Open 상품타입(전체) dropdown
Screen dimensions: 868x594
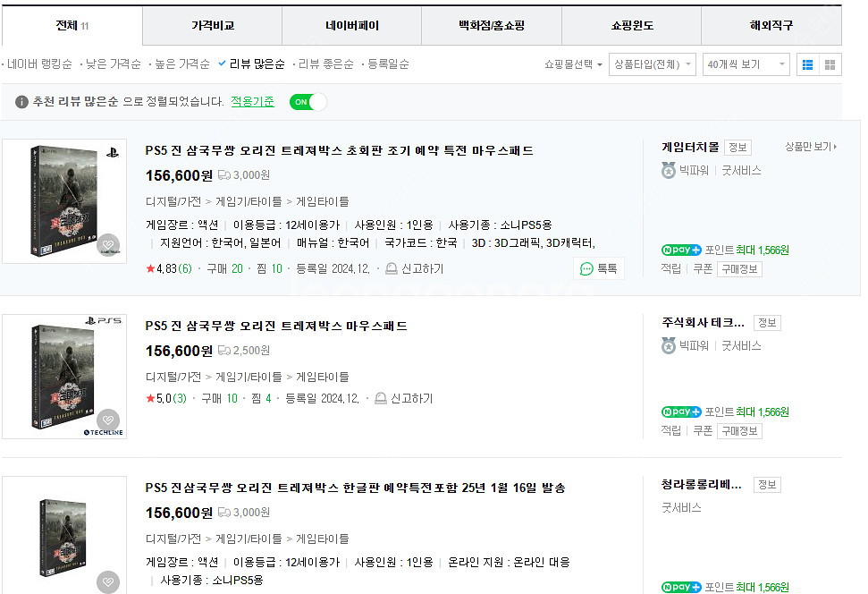(x=652, y=64)
